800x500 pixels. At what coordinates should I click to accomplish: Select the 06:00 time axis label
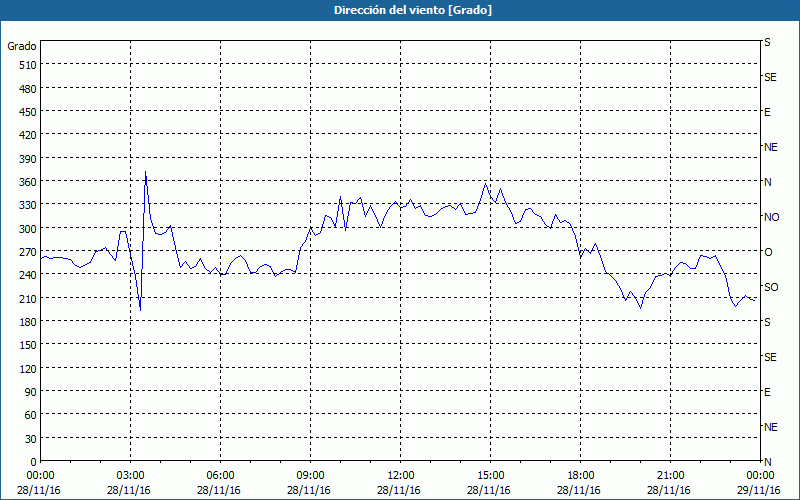pos(220,476)
